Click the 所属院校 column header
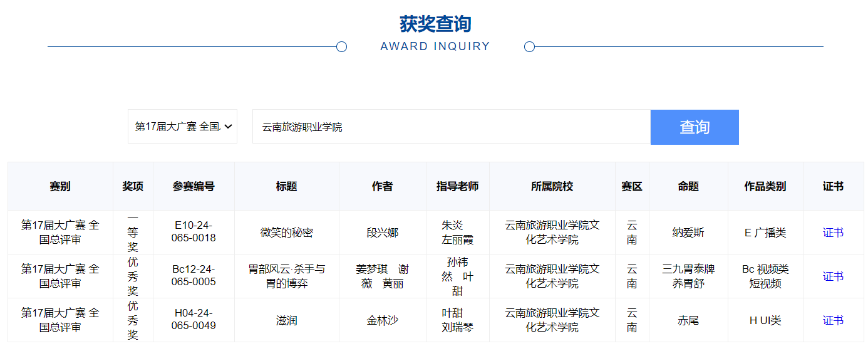 point(552,186)
